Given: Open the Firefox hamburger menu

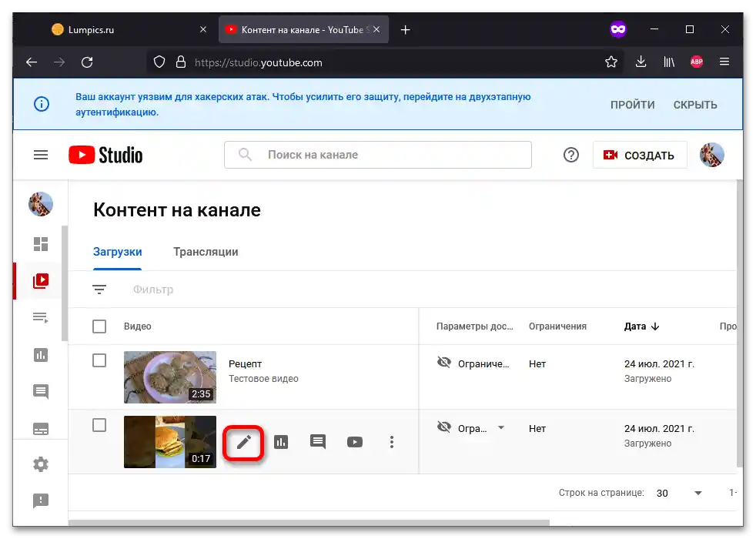Looking at the screenshot, I should (x=724, y=62).
